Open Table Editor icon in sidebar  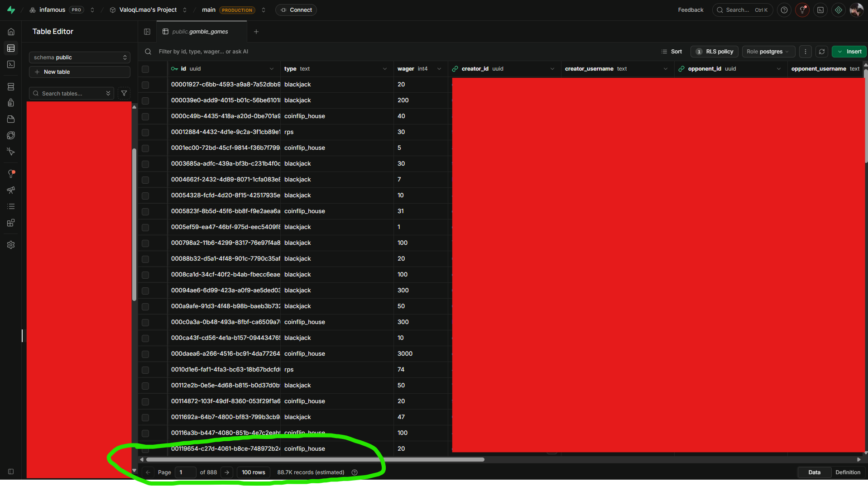click(11, 48)
